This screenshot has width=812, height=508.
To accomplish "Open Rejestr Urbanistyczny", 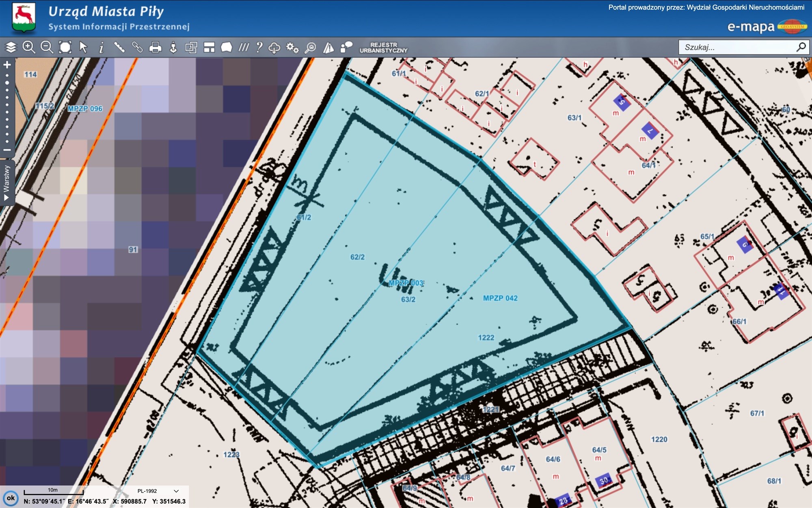I will (383, 48).
